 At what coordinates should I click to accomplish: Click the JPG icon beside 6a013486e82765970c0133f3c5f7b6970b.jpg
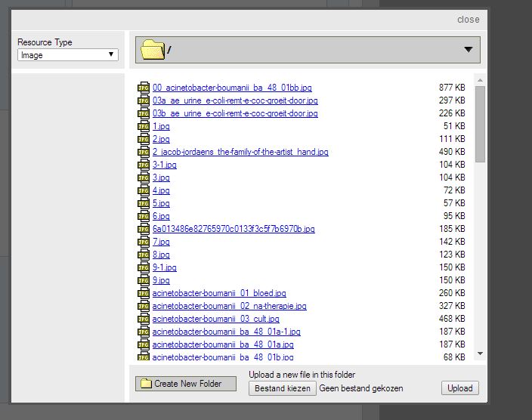[143, 229]
